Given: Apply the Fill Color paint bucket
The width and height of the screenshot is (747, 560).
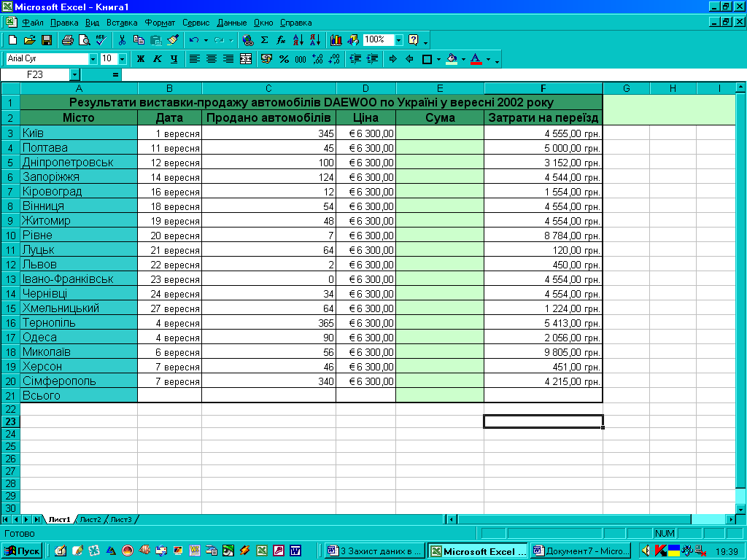Looking at the screenshot, I should pos(452,59).
